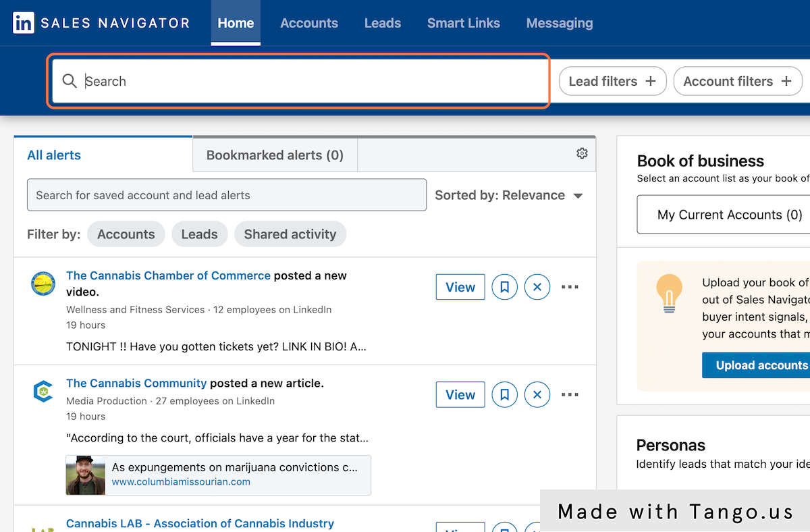Open the Leads navigation tab
Viewport: 810px width, 532px height.
click(383, 23)
